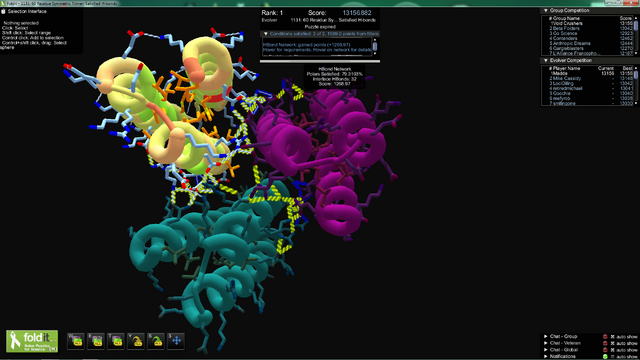This screenshot has width=640, height=360.
Task: Toggle auto show for Chat - Veteran
Action: click(x=612, y=343)
